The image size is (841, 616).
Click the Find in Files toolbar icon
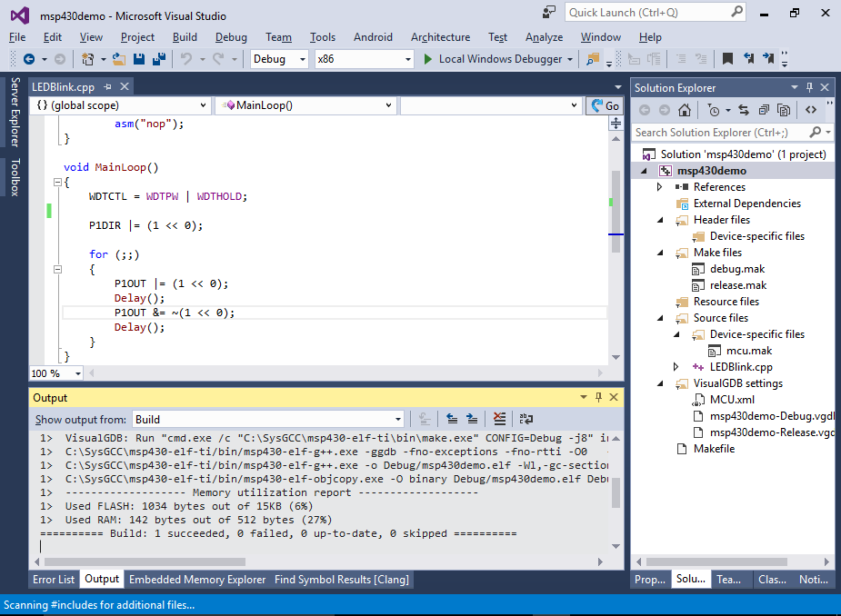coord(593,59)
